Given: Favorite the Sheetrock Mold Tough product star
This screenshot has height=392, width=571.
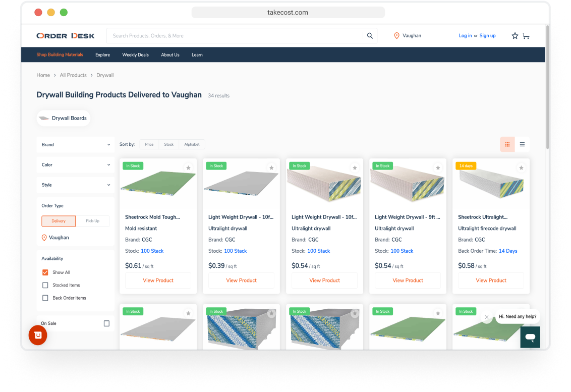Looking at the screenshot, I should (188, 167).
